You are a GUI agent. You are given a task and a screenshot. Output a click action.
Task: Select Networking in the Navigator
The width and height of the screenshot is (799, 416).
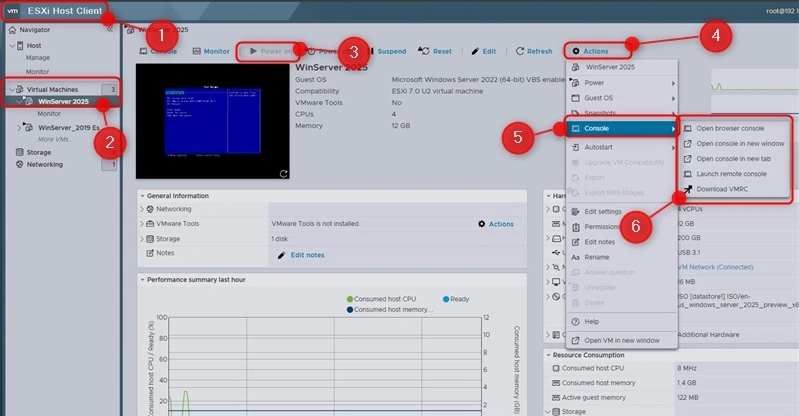45,164
